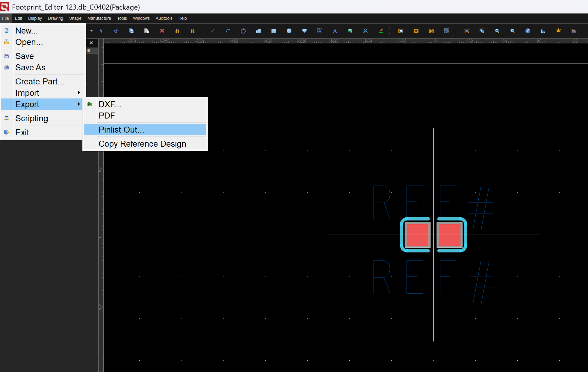The image size is (588, 372).
Task: Click the Zoom In magnifier icon
Action: pos(497,31)
